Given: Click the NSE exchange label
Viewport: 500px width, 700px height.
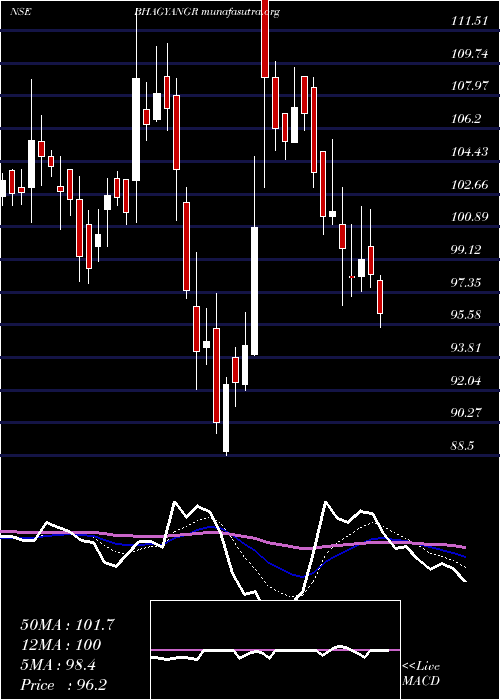Looking at the screenshot, I should (20, 12).
